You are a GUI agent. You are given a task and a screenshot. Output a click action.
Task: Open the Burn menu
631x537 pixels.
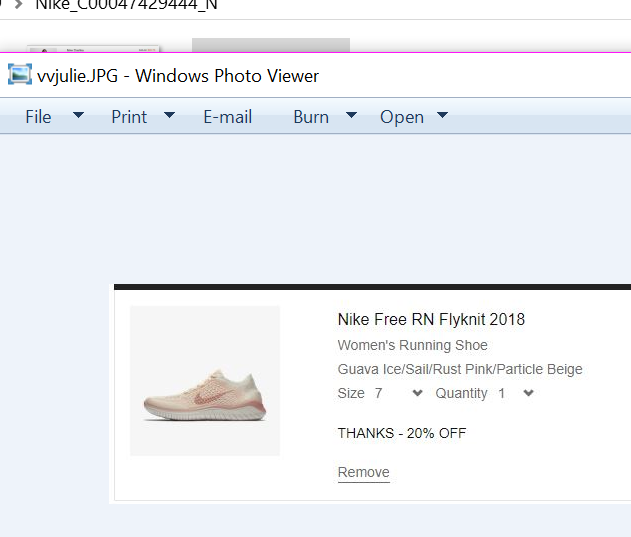tap(311, 117)
